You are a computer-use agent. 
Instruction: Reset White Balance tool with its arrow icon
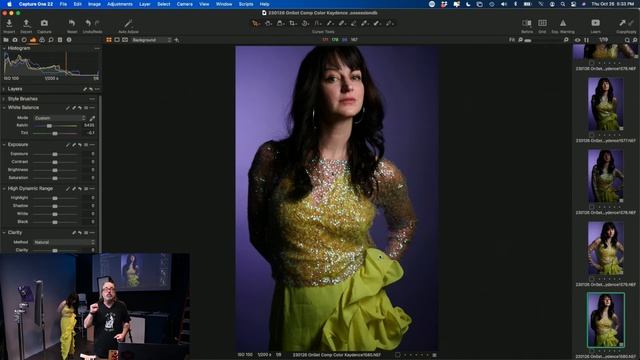(x=80, y=108)
